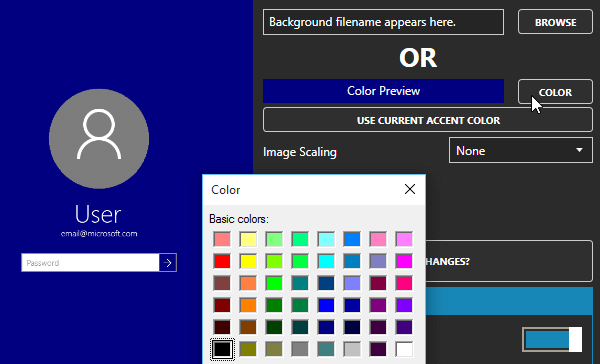Select the medium gray swatch in bottom row
Image resolution: width=600 pixels, height=364 pixels.
300,349
